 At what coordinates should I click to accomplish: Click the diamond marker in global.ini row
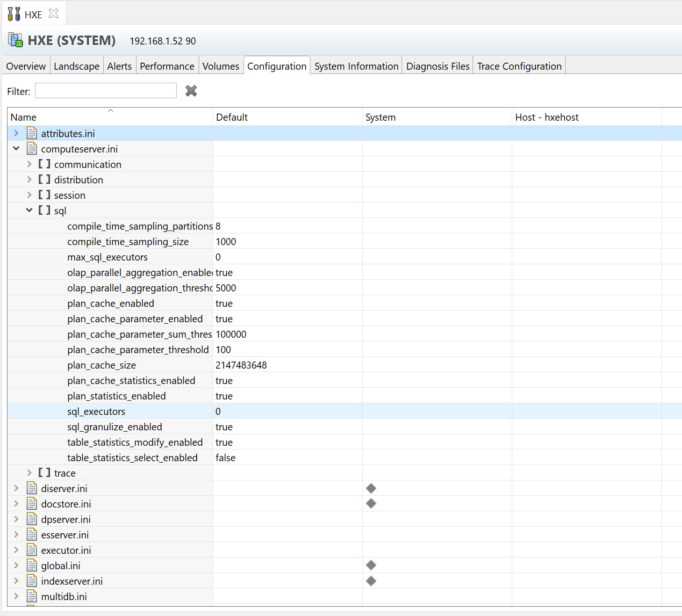coord(371,565)
